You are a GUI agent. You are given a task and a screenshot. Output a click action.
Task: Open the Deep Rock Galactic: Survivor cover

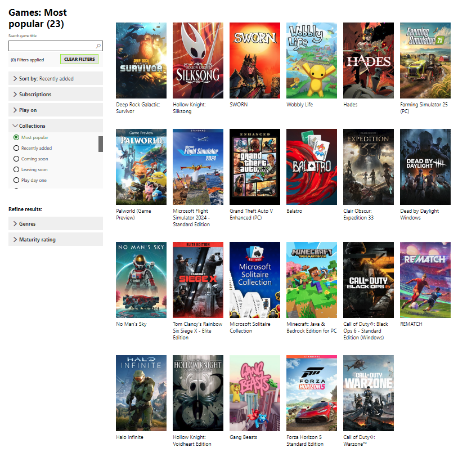[x=141, y=60]
